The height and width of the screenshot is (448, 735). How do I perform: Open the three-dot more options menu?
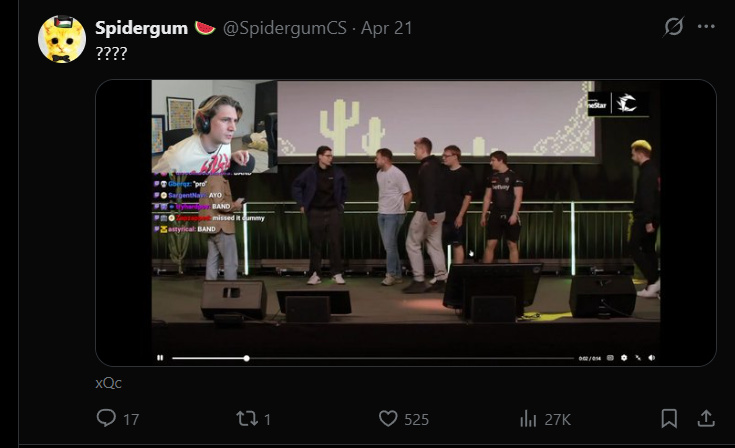706,27
